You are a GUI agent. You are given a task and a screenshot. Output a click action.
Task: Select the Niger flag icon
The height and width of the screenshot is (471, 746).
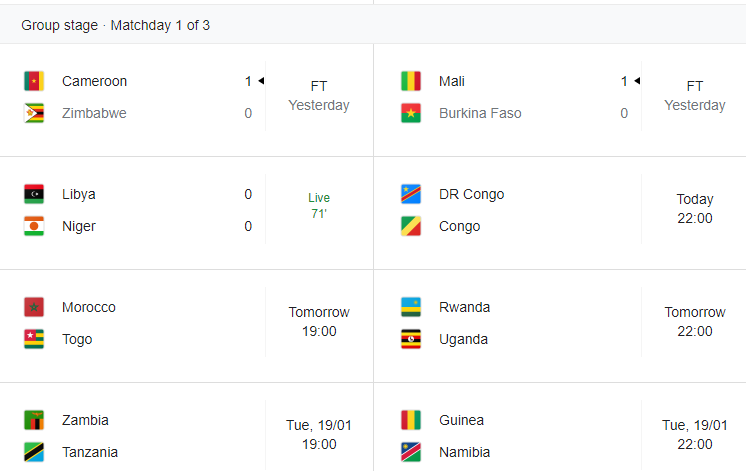coord(34,226)
